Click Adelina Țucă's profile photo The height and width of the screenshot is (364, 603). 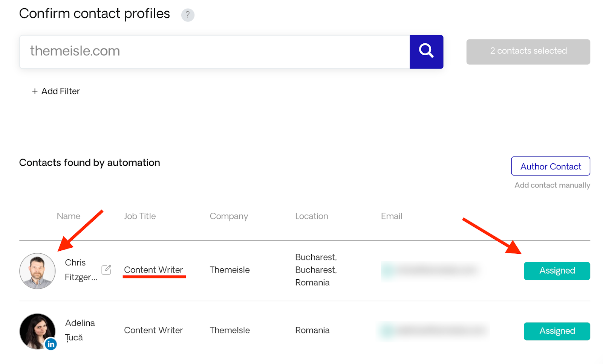37,331
